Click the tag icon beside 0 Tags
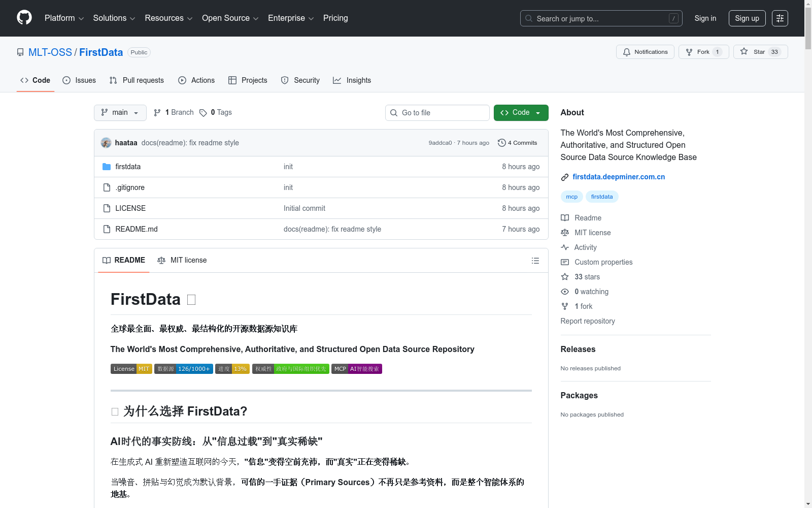The image size is (812, 508). click(203, 113)
